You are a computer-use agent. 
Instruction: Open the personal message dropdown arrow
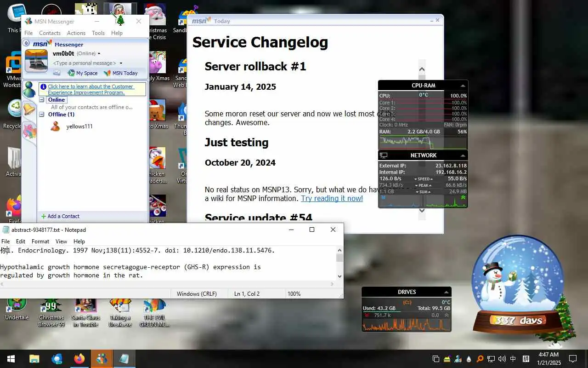click(x=121, y=63)
